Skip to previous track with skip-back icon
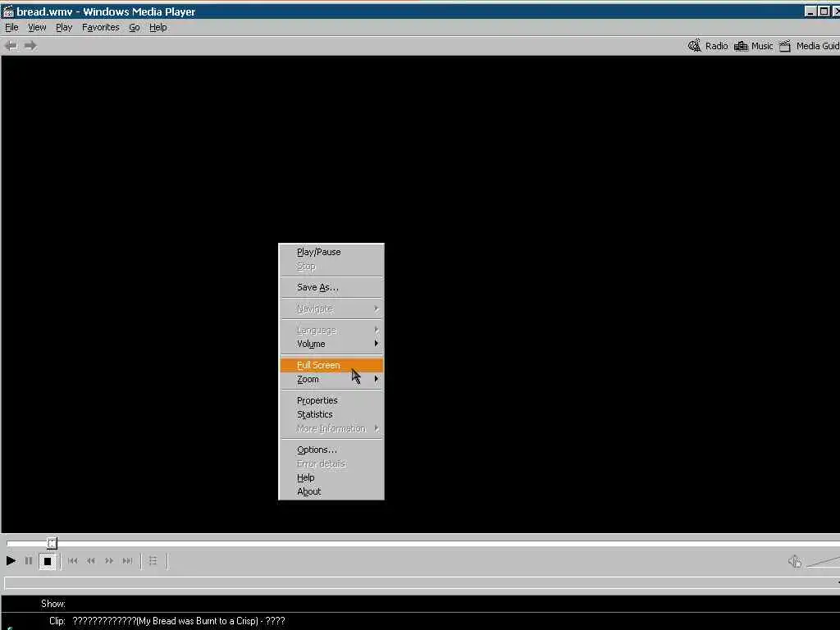840x630 pixels. pyautogui.click(x=73, y=561)
